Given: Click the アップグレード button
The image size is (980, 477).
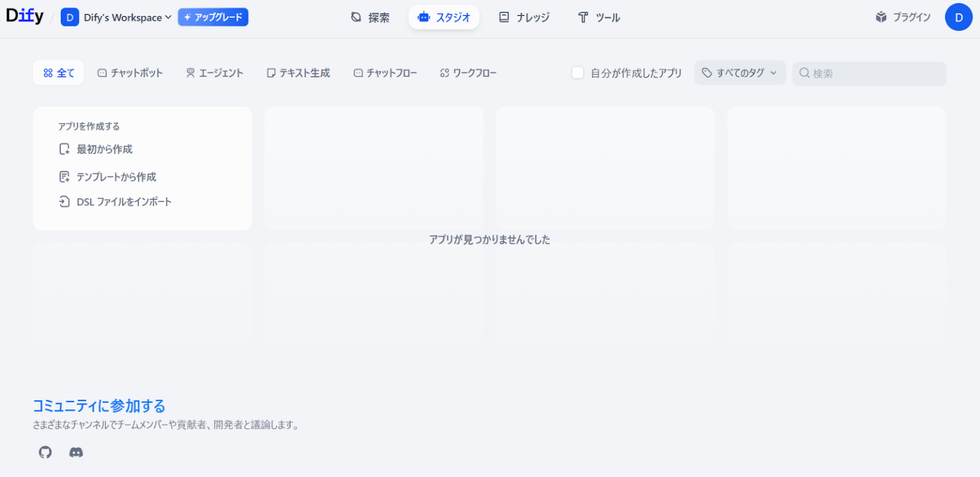Looking at the screenshot, I should 213,17.
